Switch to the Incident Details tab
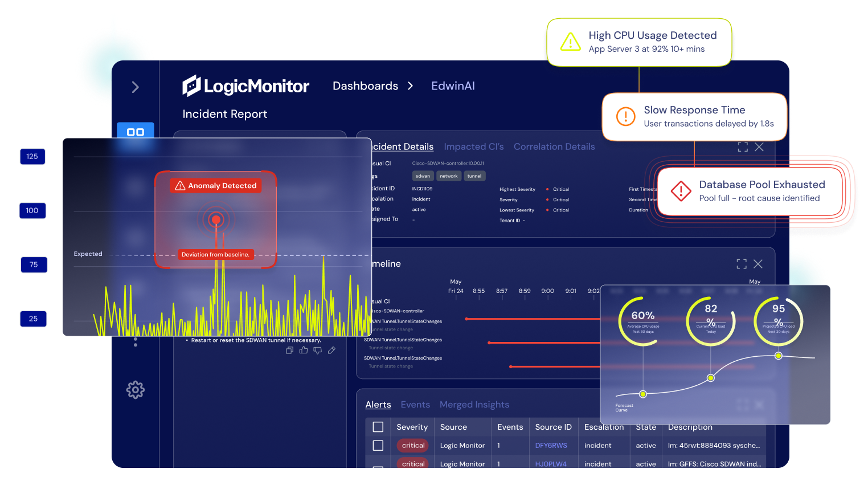Image resolution: width=868 pixels, height=489 pixels. point(403,146)
